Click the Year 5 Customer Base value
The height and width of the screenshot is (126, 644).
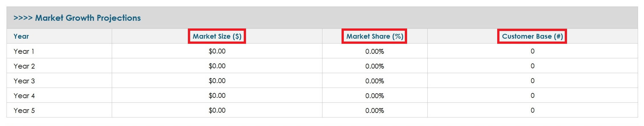click(x=533, y=110)
